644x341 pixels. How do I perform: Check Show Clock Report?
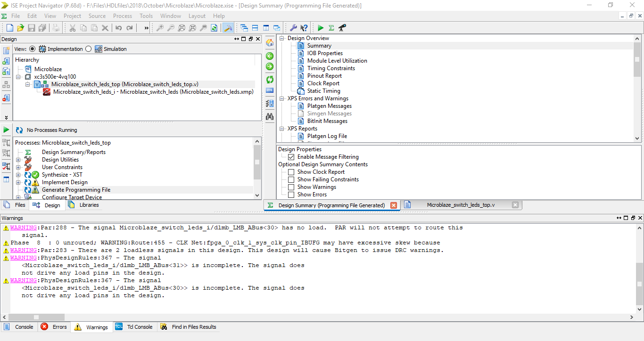click(x=291, y=172)
